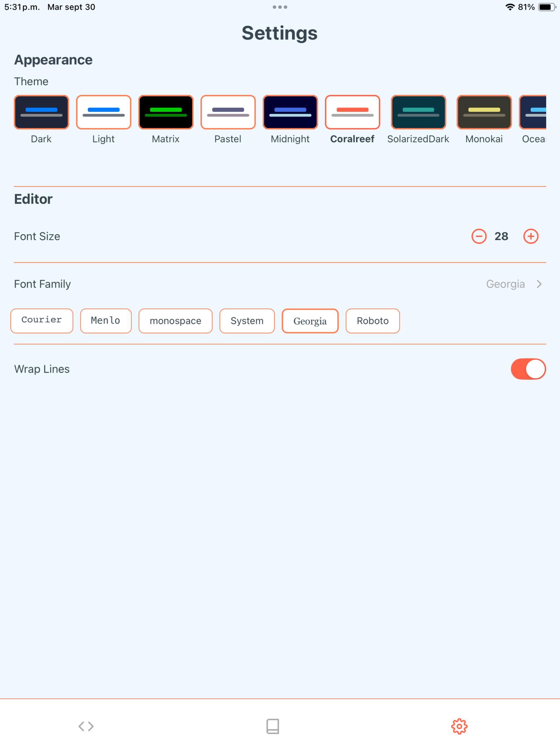Toggle the Wrap Lines switch

(528, 369)
